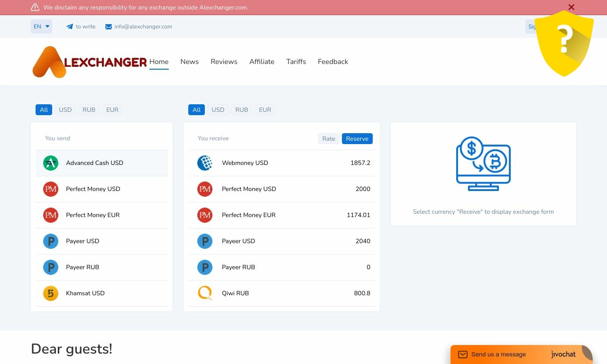
Task: Click the Payeer USD icon in send list
Action: [x=51, y=241]
